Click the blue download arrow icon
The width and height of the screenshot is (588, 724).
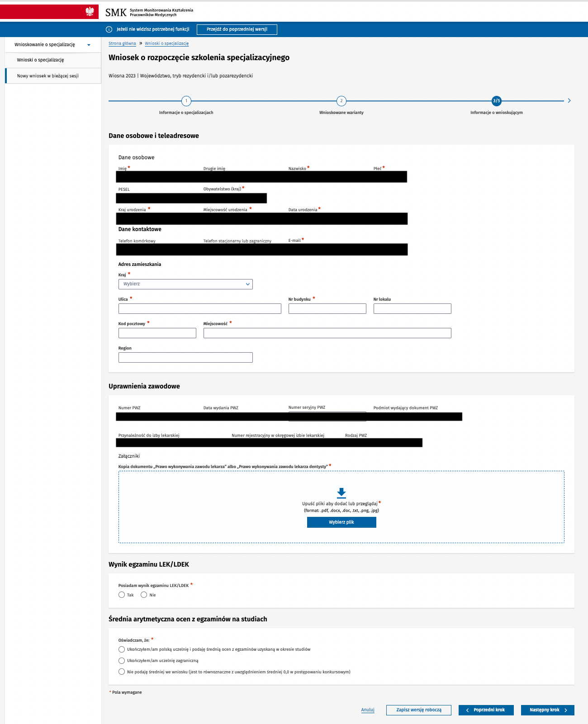(x=341, y=493)
